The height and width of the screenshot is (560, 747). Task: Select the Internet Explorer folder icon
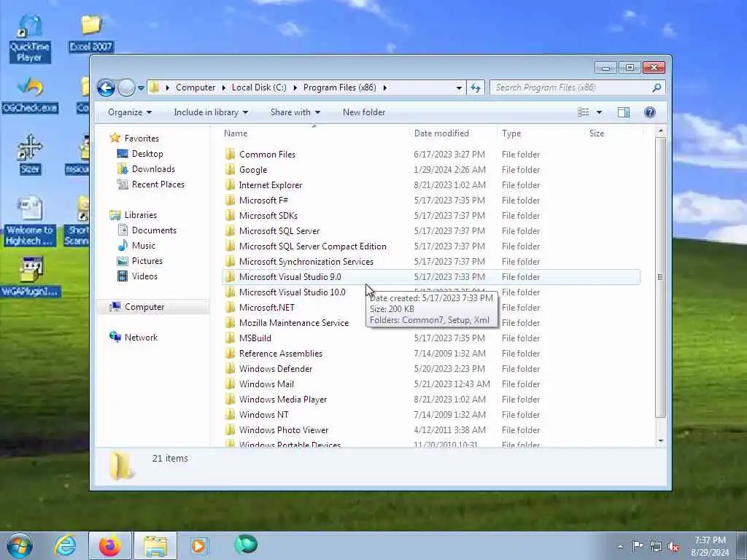pyautogui.click(x=230, y=184)
